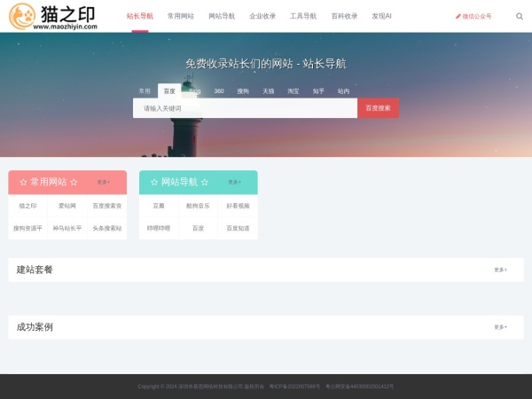Select the 360 search tab
The width and height of the screenshot is (532, 399).
click(x=219, y=91)
